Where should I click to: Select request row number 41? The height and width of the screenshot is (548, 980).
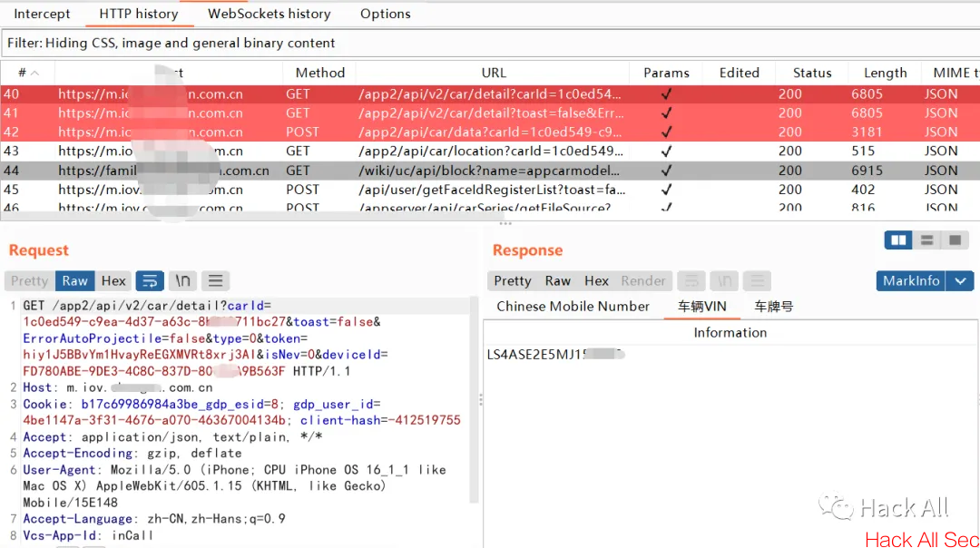(490, 113)
